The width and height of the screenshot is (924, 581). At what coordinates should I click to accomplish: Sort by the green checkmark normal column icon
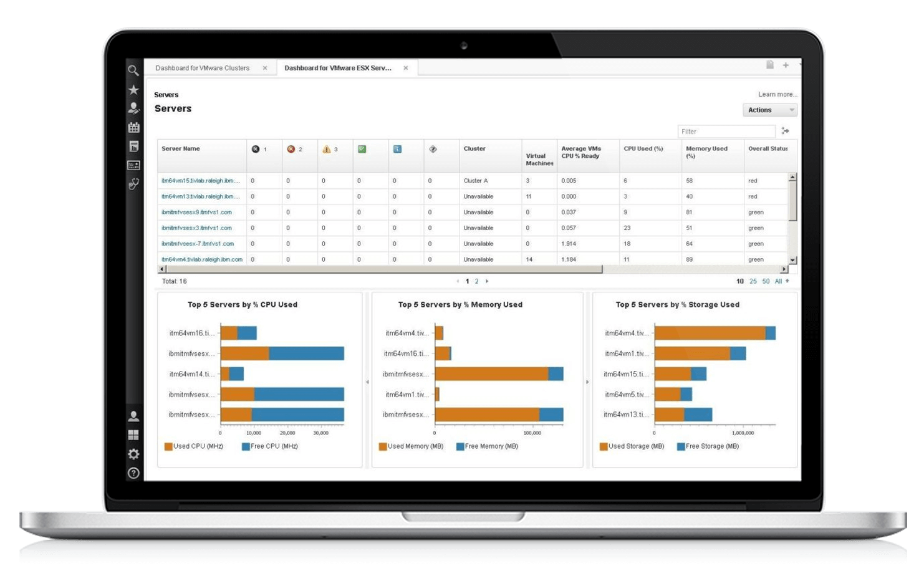(362, 149)
